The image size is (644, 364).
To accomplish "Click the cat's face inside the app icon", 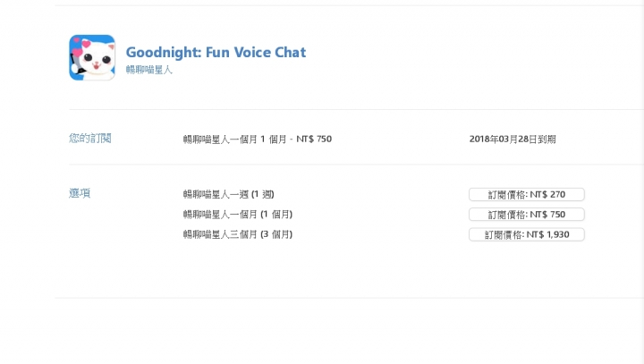I will click(x=97, y=60).
